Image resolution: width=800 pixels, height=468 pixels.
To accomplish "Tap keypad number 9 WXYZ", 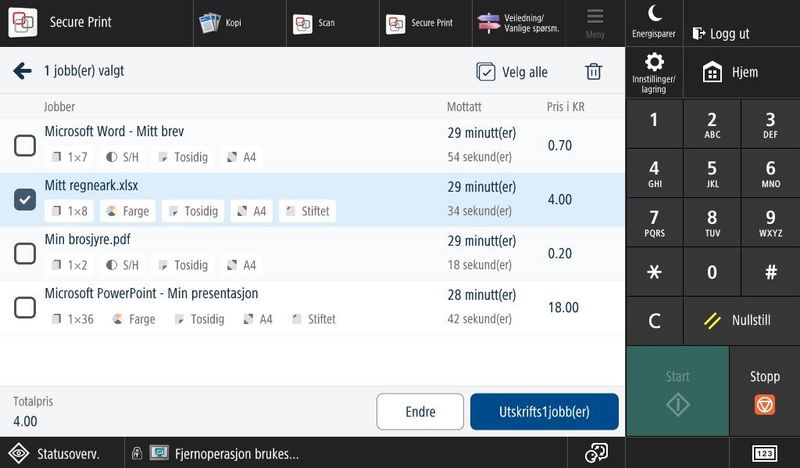I will (770, 223).
